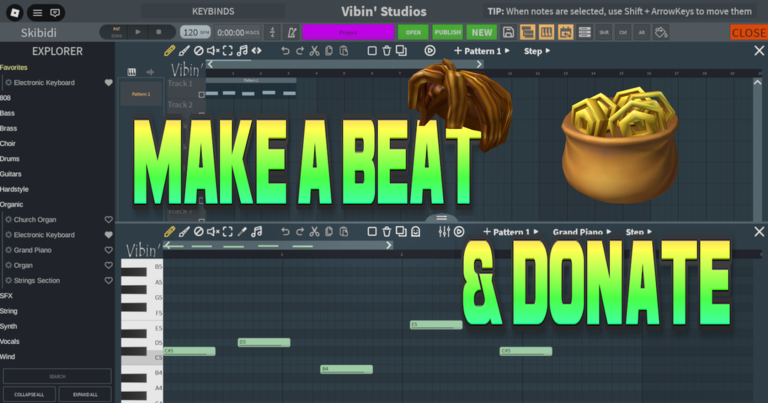The image size is (768, 403).
Task: Open the Step dropdown in playlist toolbar
Action: pyautogui.click(x=537, y=51)
